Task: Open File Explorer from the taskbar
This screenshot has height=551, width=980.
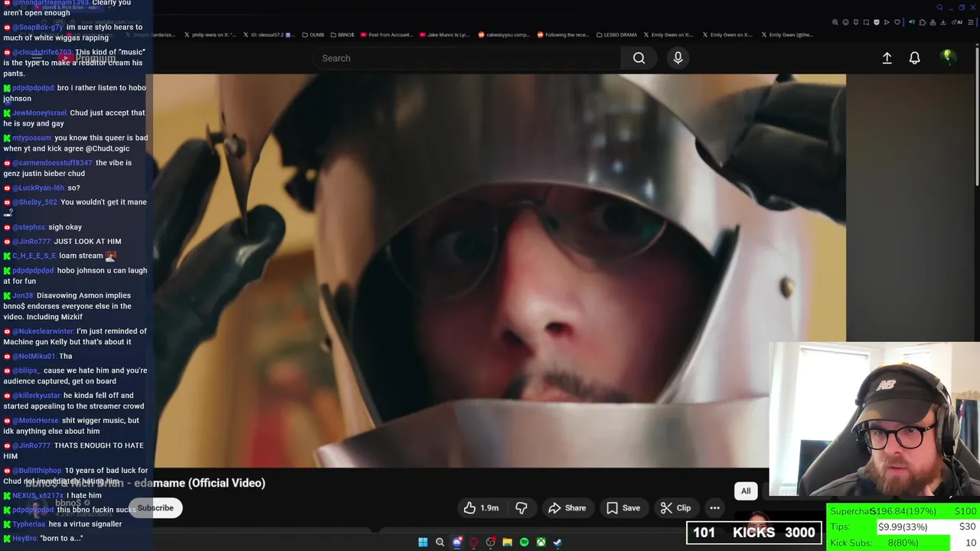Action: pos(508,542)
